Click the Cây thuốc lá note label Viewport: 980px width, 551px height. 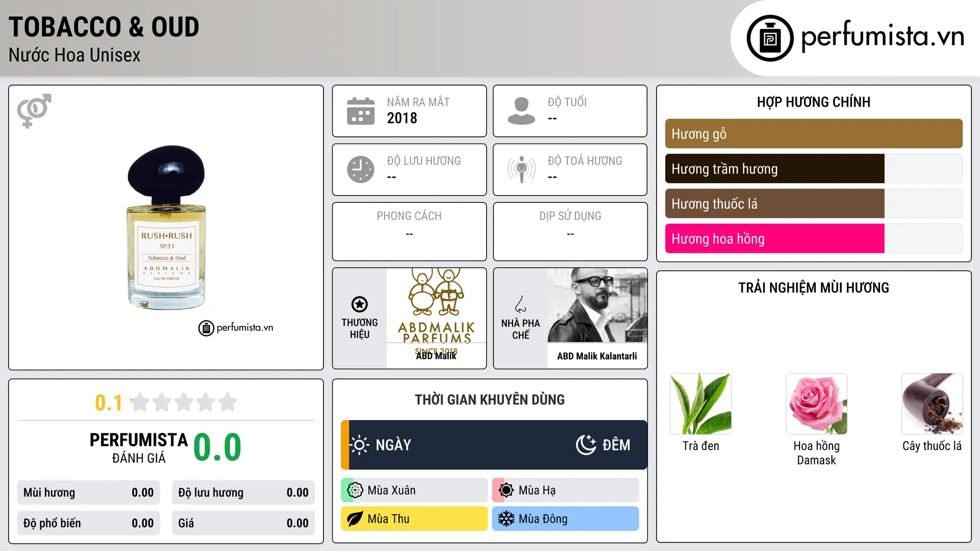(x=932, y=446)
